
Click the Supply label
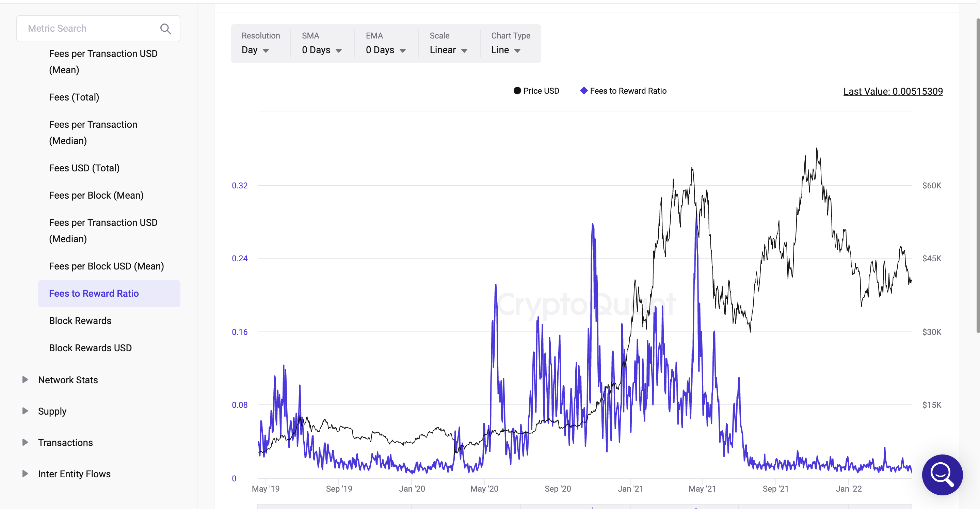pos(52,411)
